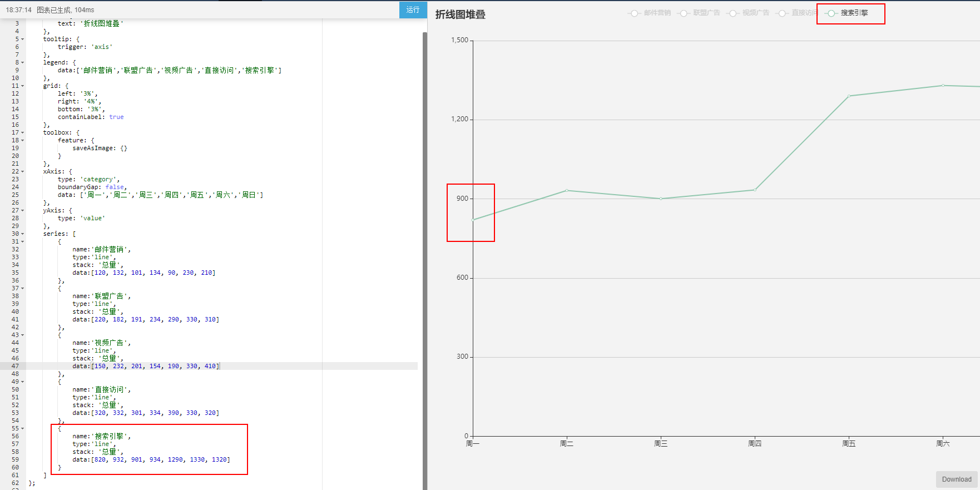Click the 周二 data point on the line
The height and width of the screenshot is (490, 980).
pos(567,190)
